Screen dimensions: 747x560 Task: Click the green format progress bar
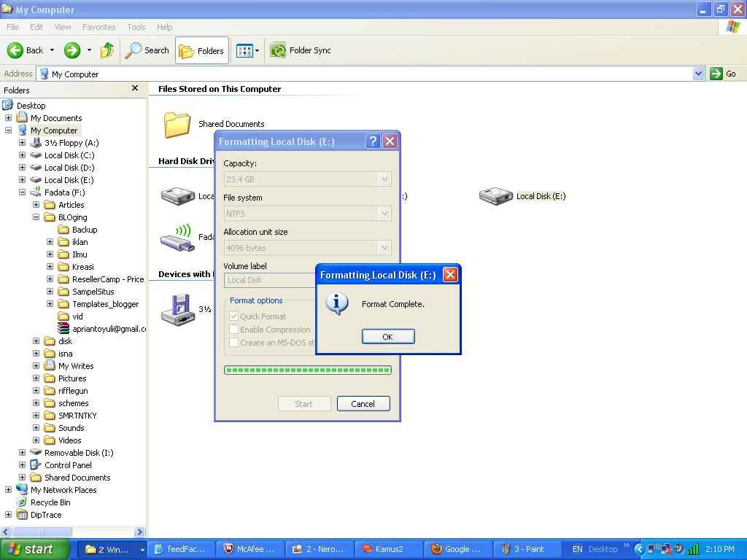[x=308, y=370]
